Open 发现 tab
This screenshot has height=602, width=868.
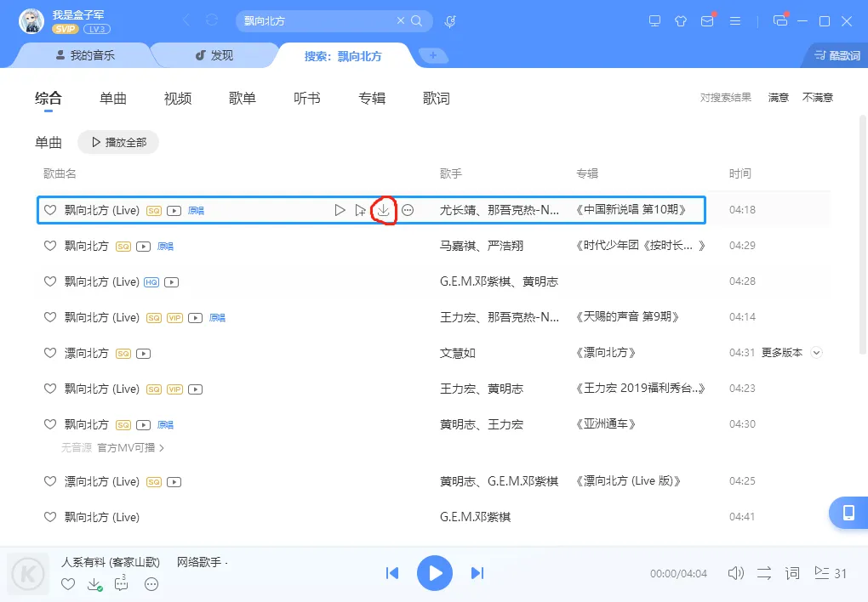point(214,55)
